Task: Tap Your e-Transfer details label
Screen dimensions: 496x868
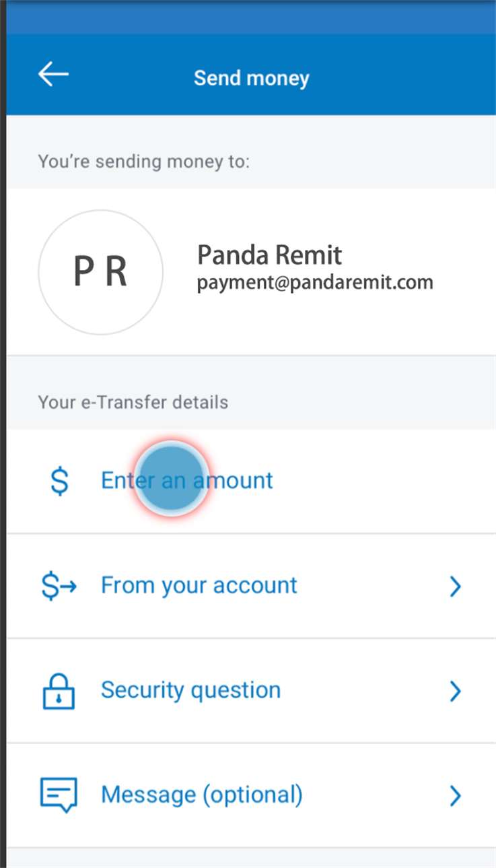Action: pos(133,402)
